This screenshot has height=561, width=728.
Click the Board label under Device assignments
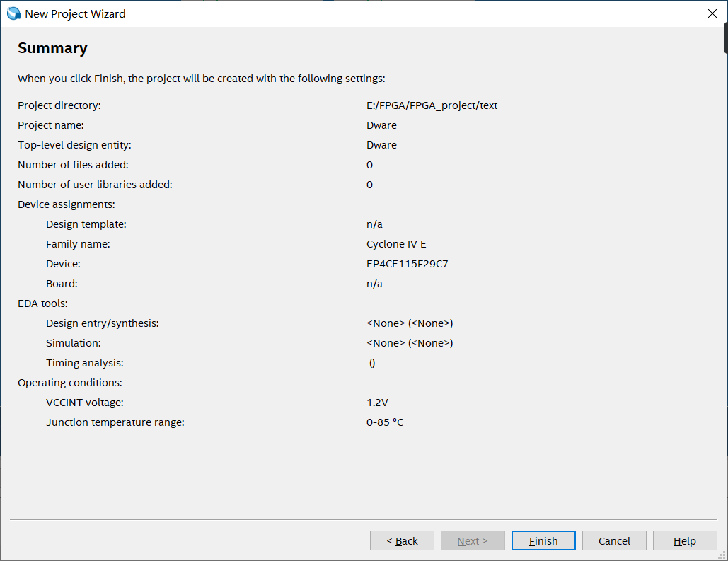click(x=62, y=284)
